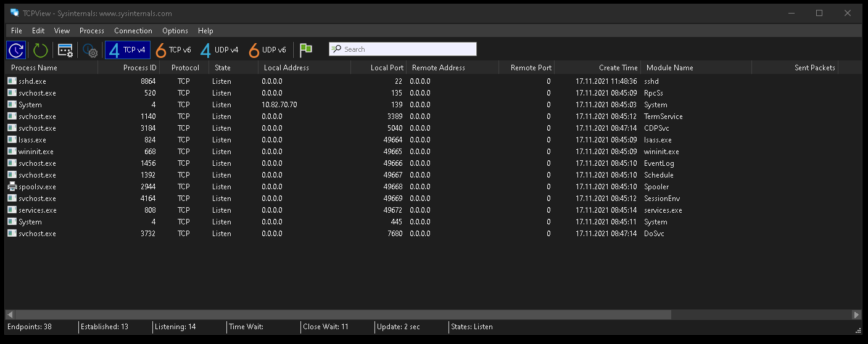This screenshot has height=344, width=868.
Task: Click the horizontal scrollbar left arrow
Action: coord(10,314)
